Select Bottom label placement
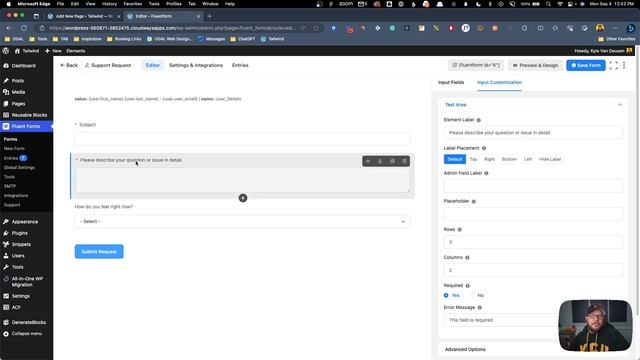 (x=509, y=159)
